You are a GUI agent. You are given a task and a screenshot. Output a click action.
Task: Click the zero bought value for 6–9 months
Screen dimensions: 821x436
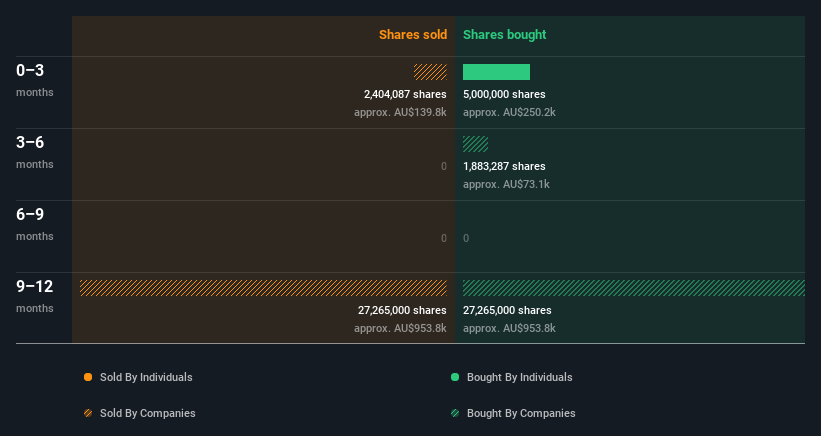[x=466, y=238]
